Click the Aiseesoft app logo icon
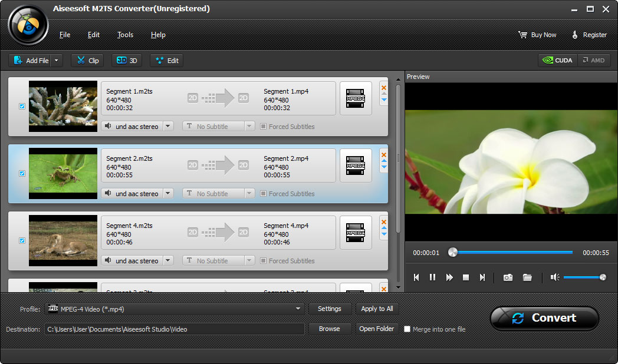 (x=28, y=25)
